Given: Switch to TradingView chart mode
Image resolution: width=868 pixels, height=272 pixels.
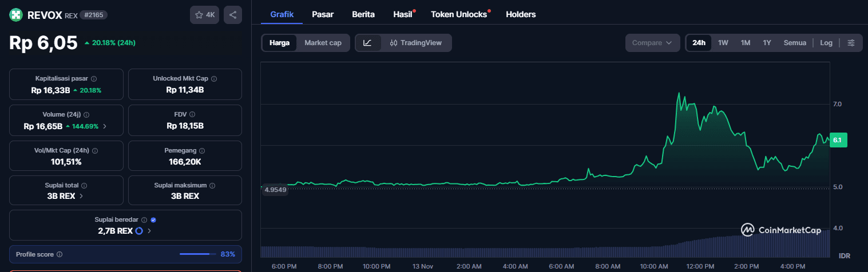Looking at the screenshot, I should tap(416, 43).
